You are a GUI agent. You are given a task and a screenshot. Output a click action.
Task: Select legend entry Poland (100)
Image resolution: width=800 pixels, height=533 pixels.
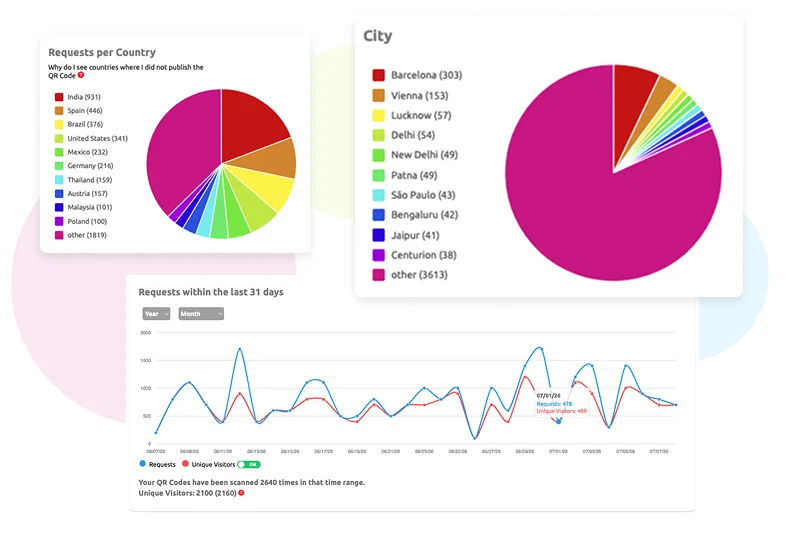(81, 221)
